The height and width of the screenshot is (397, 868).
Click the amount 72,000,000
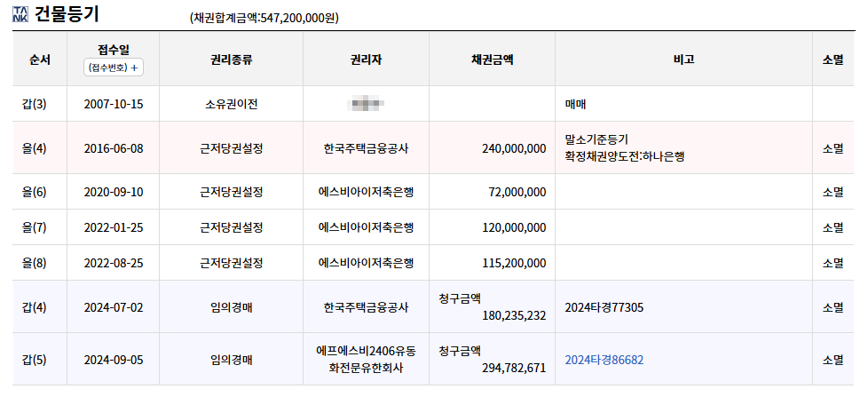517,192
